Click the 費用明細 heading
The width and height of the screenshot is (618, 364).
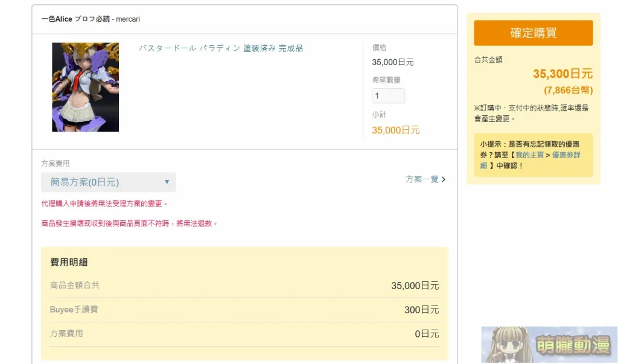coord(69,262)
